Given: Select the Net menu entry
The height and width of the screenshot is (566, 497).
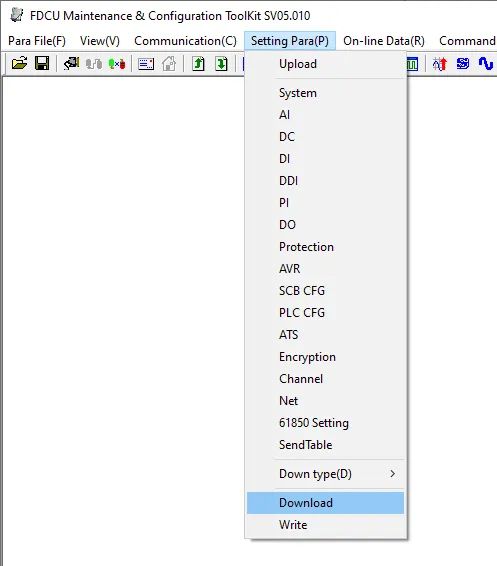Looking at the screenshot, I should [x=326, y=401].
